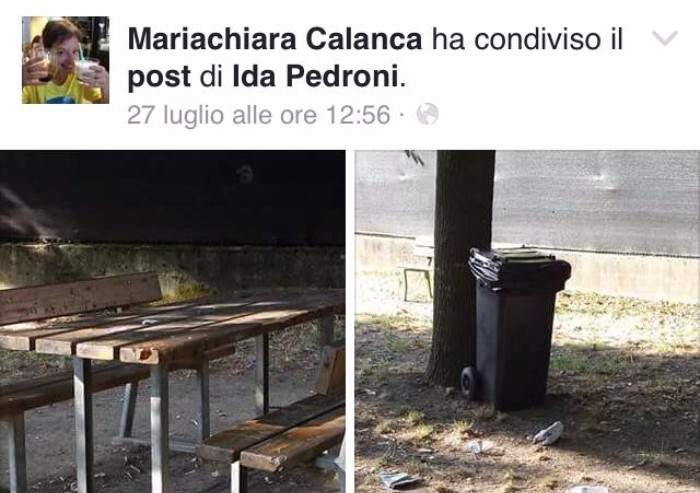
Task: Open the shared "post" link
Action: tap(159, 78)
